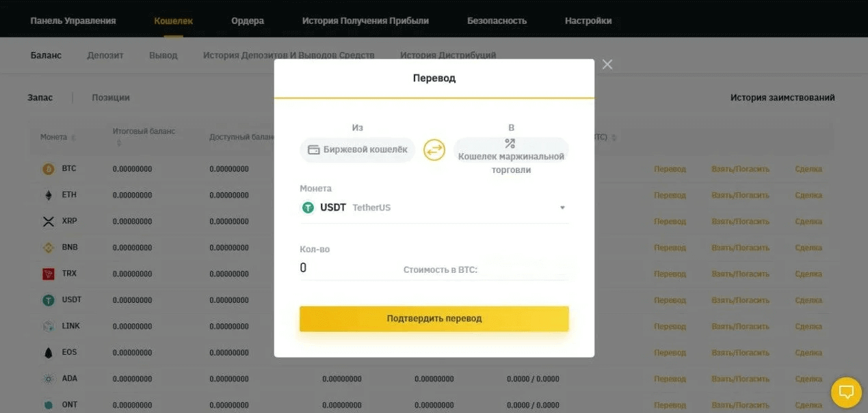868x413 pixels.
Task: Click the BTC coin icon
Action: coord(49,169)
